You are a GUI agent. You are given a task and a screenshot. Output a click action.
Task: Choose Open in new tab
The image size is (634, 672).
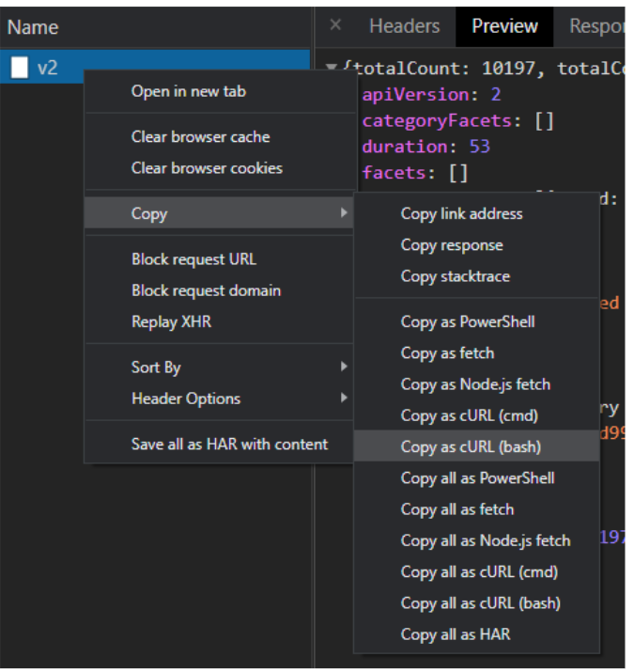[188, 91]
